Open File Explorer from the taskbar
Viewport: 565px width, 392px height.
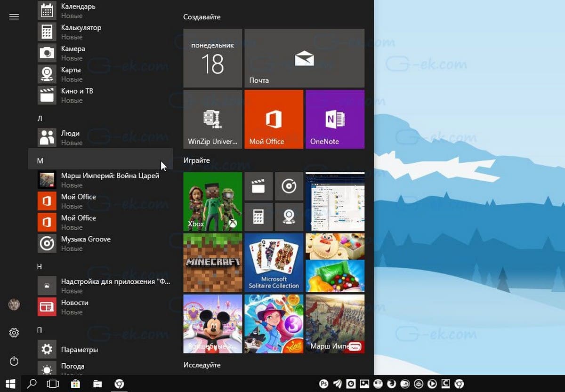tap(97, 384)
